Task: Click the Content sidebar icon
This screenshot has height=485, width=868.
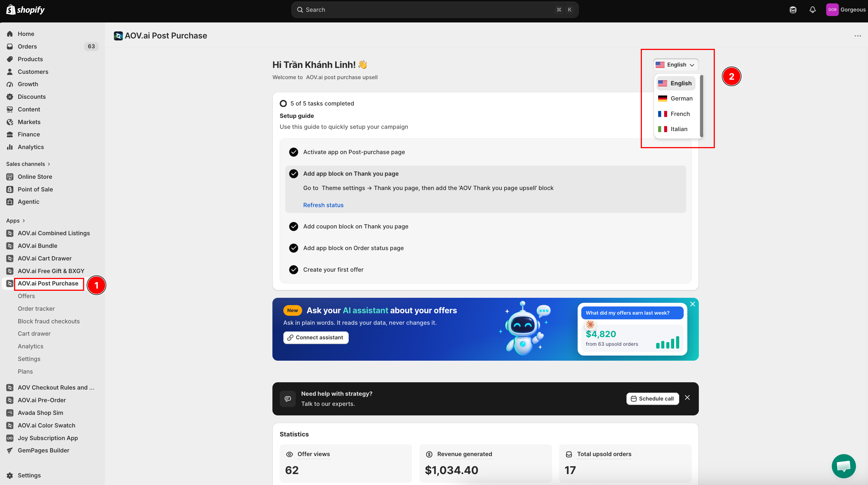Action: pyautogui.click(x=10, y=109)
